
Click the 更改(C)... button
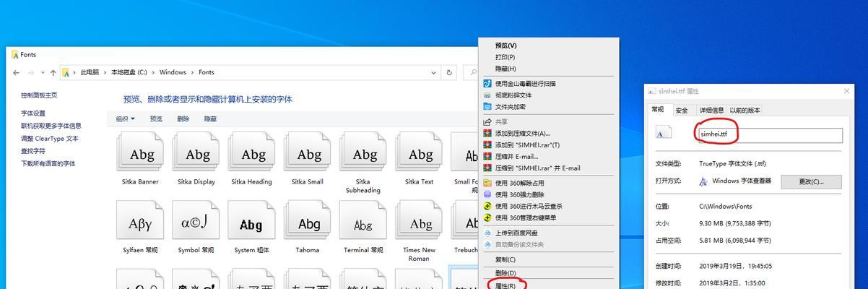pyautogui.click(x=811, y=182)
